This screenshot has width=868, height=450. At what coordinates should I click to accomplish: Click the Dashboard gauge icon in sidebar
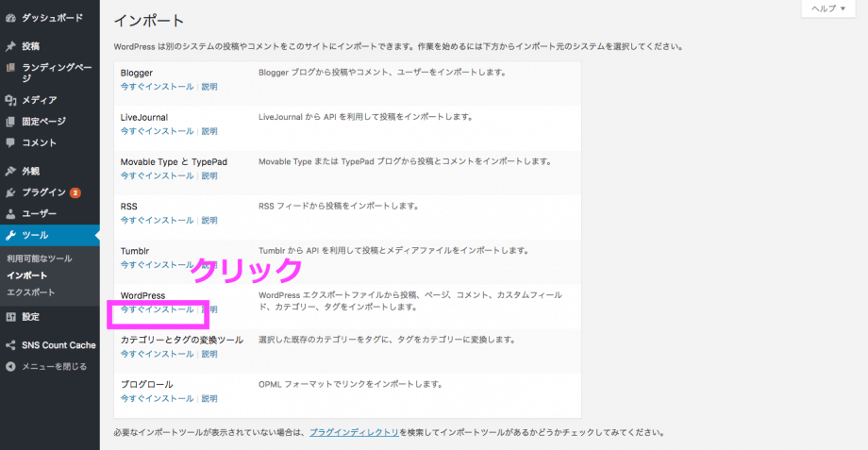pyautogui.click(x=10, y=18)
